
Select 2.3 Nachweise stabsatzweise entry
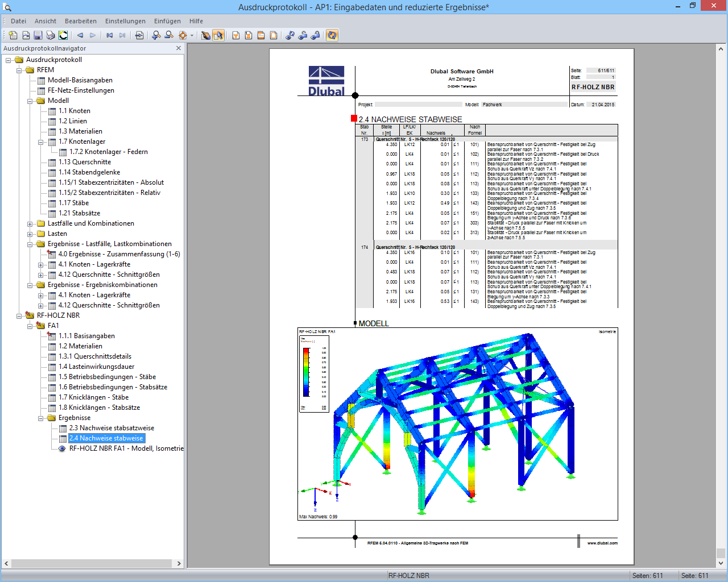click(111, 428)
